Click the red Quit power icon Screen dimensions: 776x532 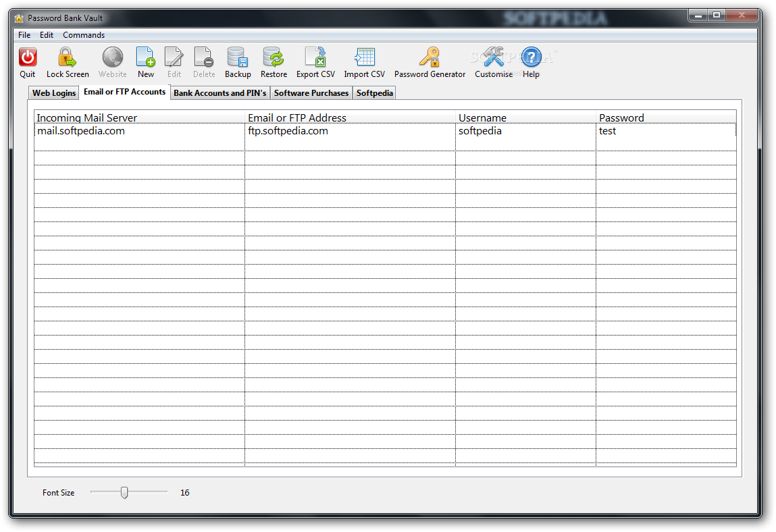[x=27, y=57]
